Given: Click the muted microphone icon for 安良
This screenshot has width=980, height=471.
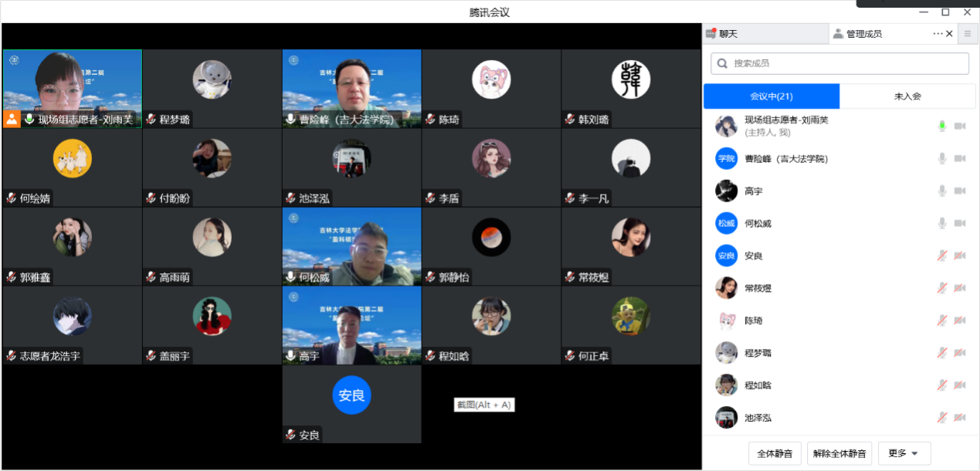Looking at the screenshot, I should (x=941, y=256).
